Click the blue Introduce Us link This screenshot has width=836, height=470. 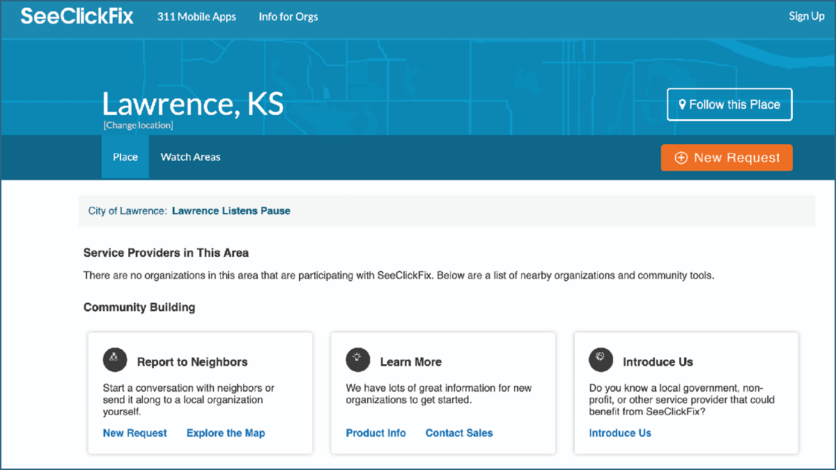[620, 433]
